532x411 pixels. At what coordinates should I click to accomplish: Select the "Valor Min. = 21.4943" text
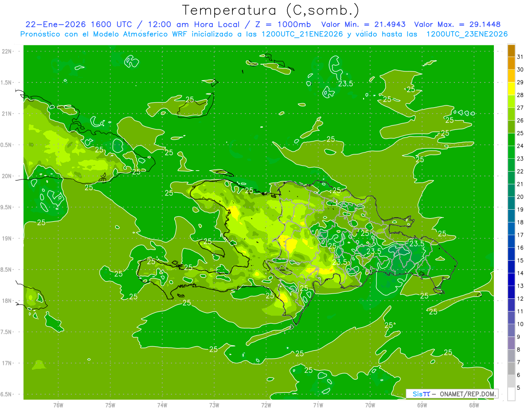[364, 24]
